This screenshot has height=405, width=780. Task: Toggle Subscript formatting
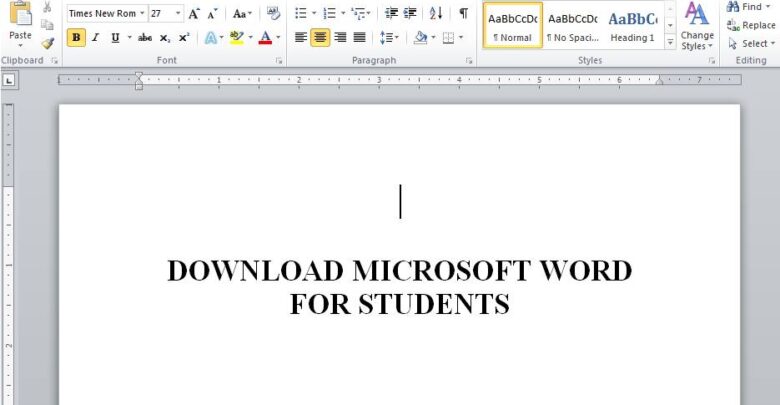tap(165, 38)
